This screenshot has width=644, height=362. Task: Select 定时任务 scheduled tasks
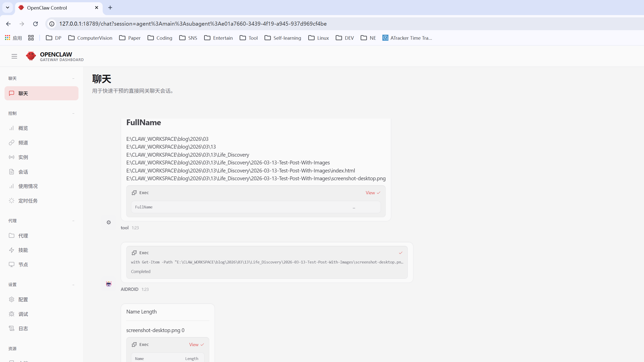28,201
